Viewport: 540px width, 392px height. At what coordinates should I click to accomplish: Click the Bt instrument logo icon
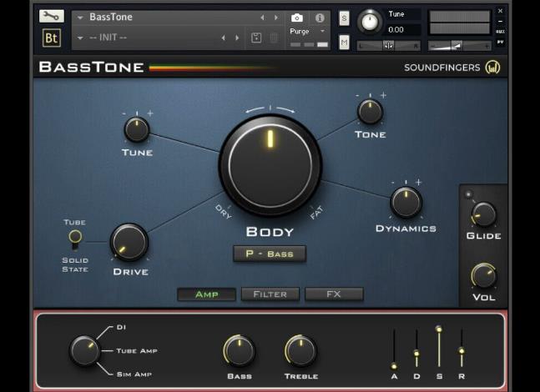(x=51, y=38)
